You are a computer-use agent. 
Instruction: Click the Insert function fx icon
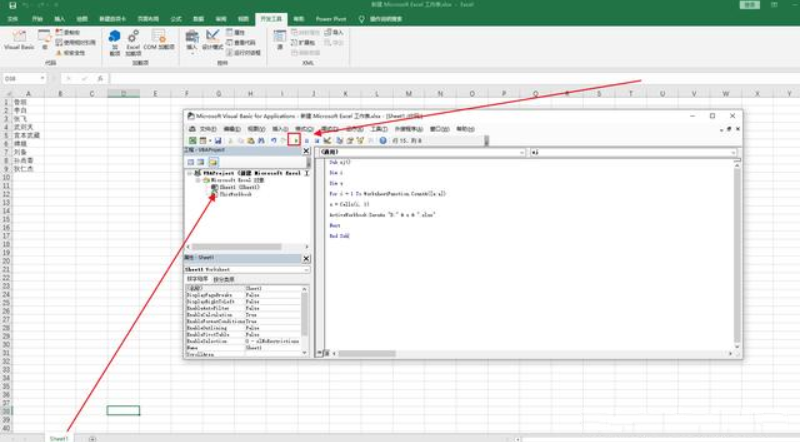102,78
